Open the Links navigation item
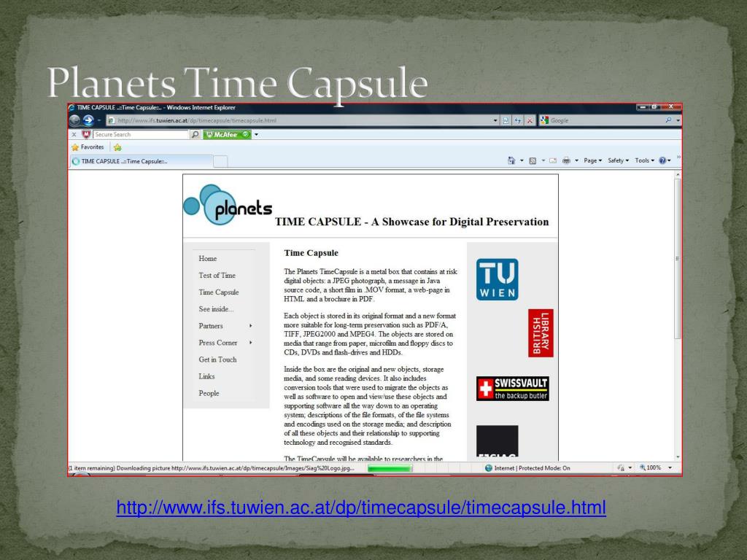747x560 pixels. 206,376
